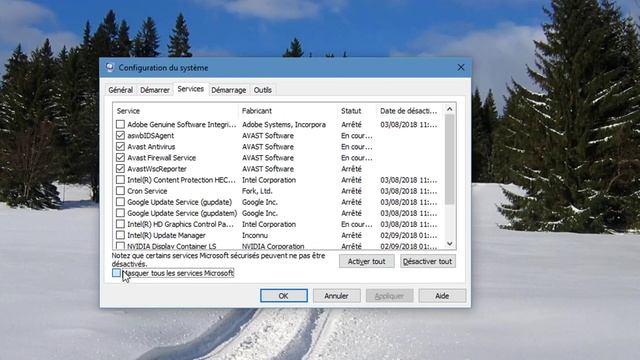The height and width of the screenshot is (360, 640).
Task: Click the Activer tout button
Action: click(367, 261)
